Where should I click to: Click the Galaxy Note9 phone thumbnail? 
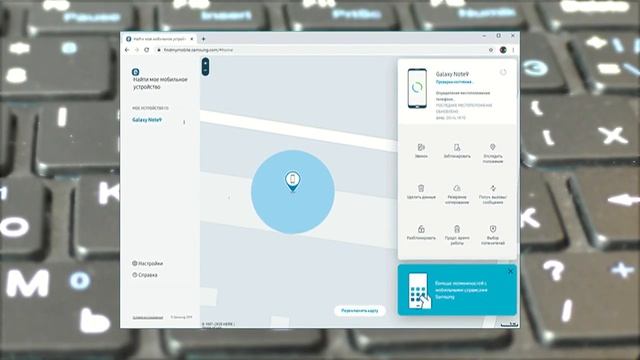click(x=417, y=88)
